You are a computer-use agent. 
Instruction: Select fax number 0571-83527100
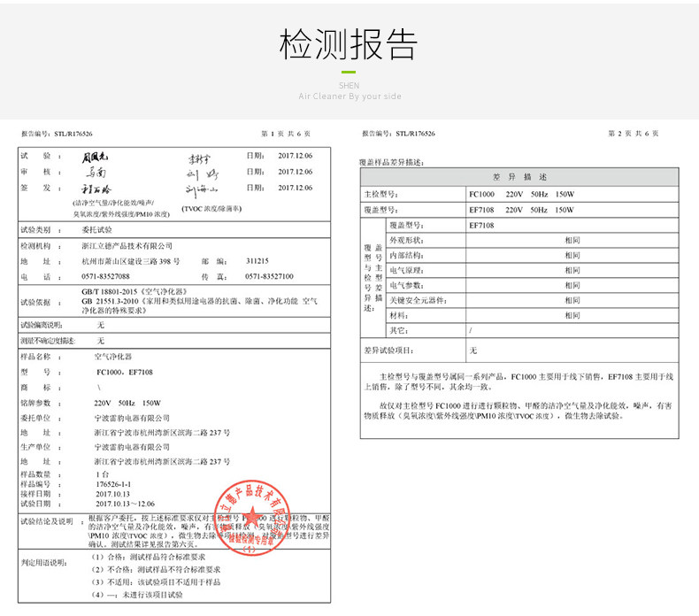tap(269, 276)
